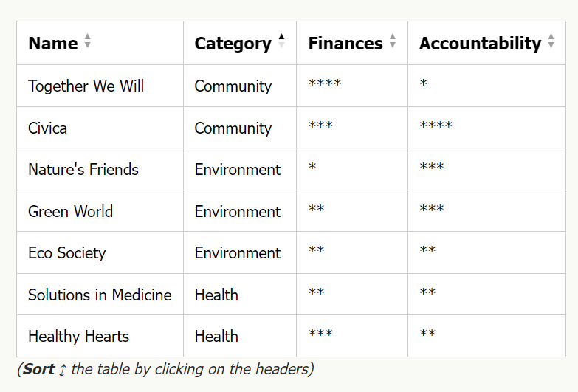This screenshot has width=578, height=392.
Task: Click Healthy Hearts' Health category cell
Action: coord(216,337)
